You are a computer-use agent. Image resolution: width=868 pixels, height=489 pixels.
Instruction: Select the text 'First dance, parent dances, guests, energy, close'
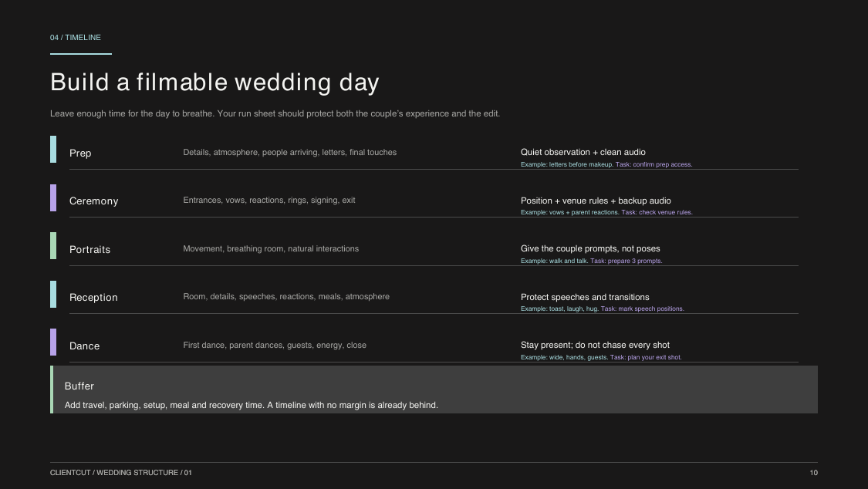[x=275, y=346]
